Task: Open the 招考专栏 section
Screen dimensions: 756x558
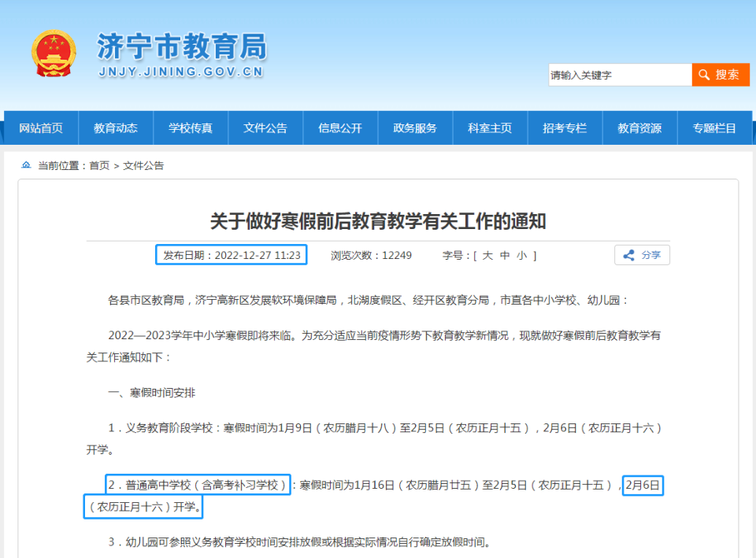Action: tap(565, 128)
